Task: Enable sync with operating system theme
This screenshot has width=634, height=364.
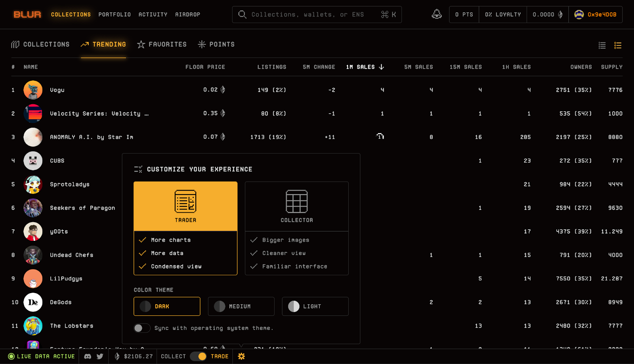Action: [x=142, y=328]
